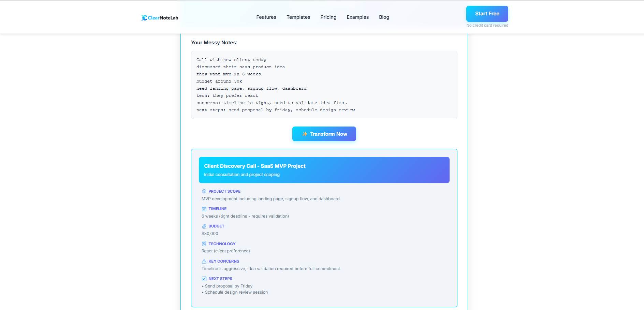The image size is (644, 310).
Task: Click the Key Concerns warning triangle icon
Action: pyautogui.click(x=204, y=261)
